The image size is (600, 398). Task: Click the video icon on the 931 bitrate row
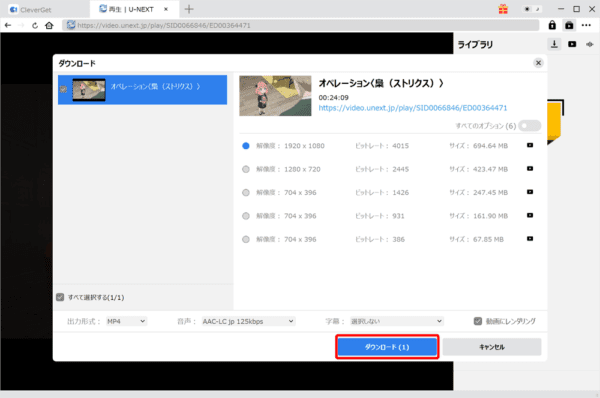tap(530, 215)
